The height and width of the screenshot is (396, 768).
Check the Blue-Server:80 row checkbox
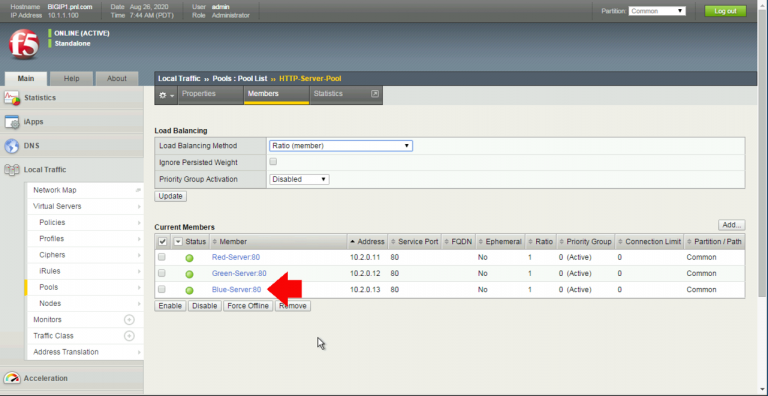click(162, 290)
